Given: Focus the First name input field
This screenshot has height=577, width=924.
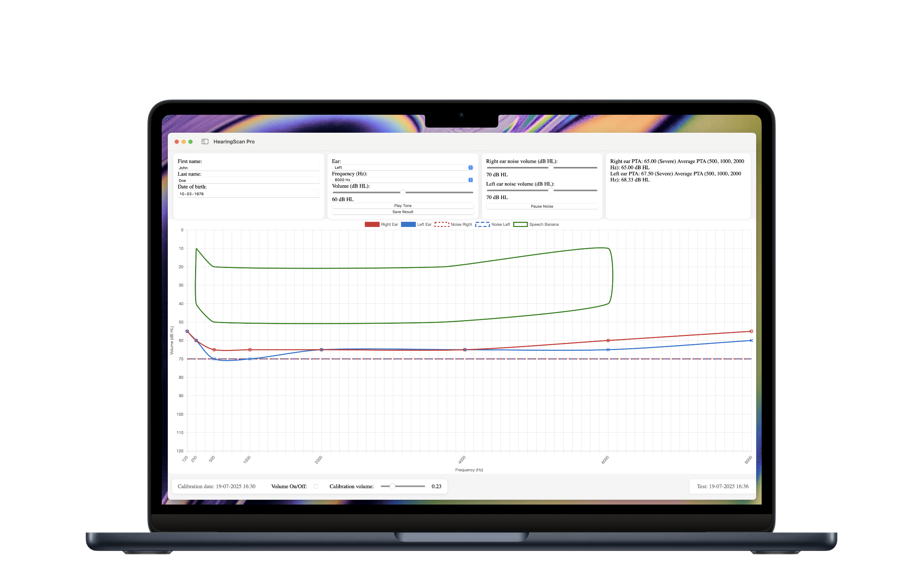Looking at the screenshot, I should coord(248,168).
